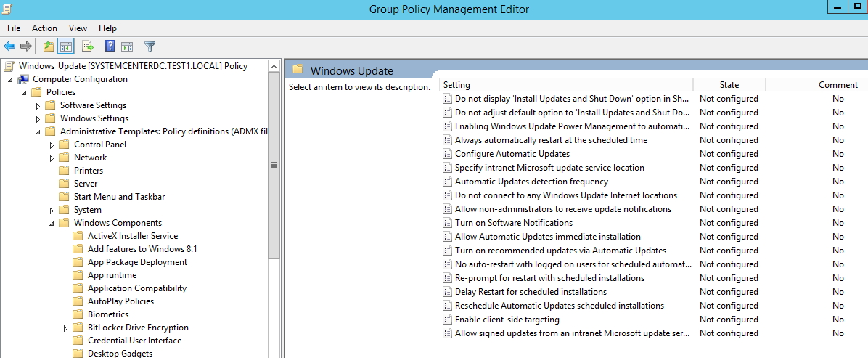Click Automatic Updates detection frequency policy icon

[x=447, y=182]
